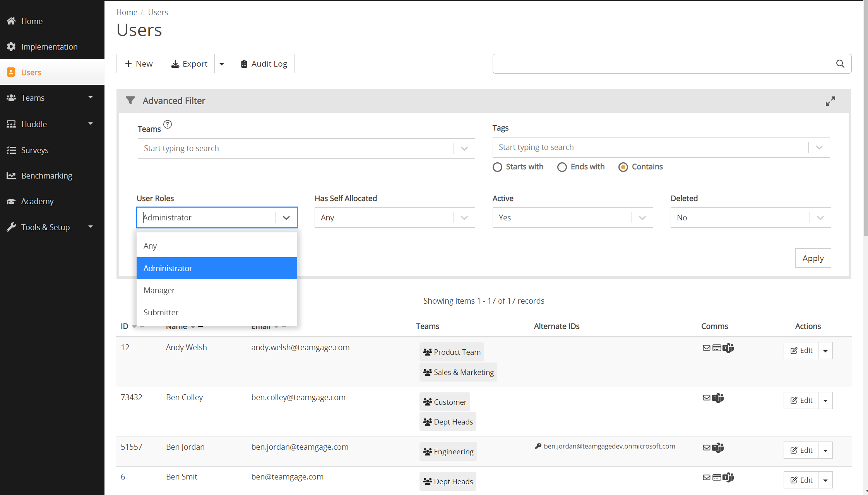This screenshot has height=495, width=868.
Task: Click key icon beside Ben Jordan's alternate ID
Action: [x=538, y=446]
